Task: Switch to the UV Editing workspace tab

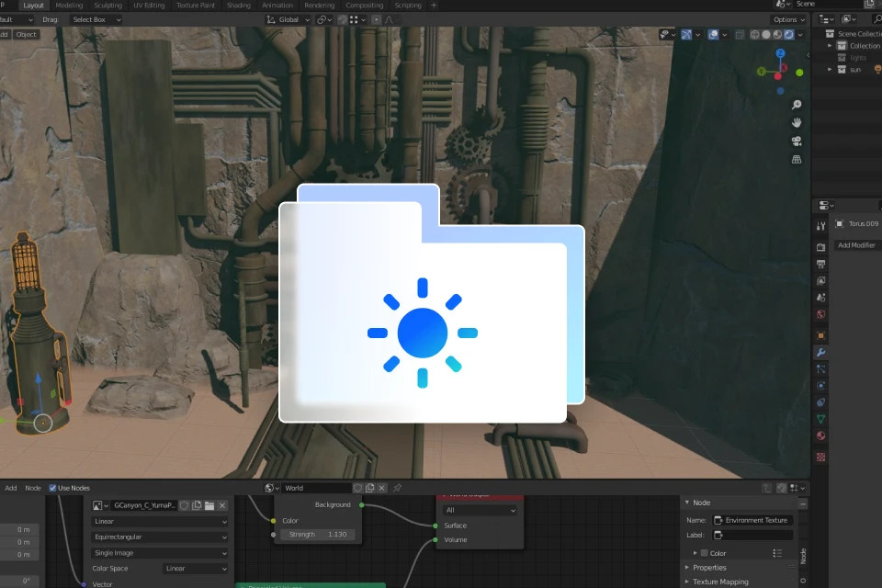Action: (149, 6)
